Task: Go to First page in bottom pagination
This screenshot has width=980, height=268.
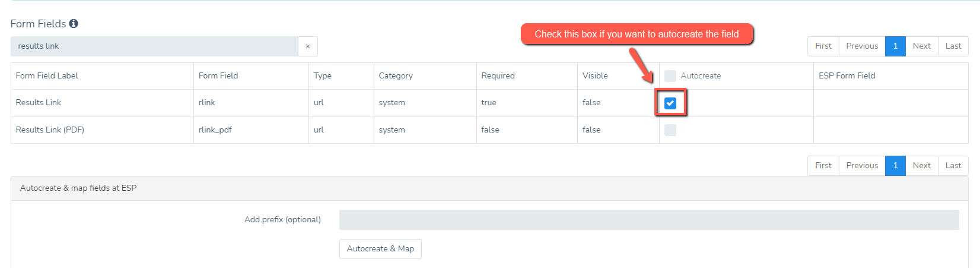Action: 823,166
